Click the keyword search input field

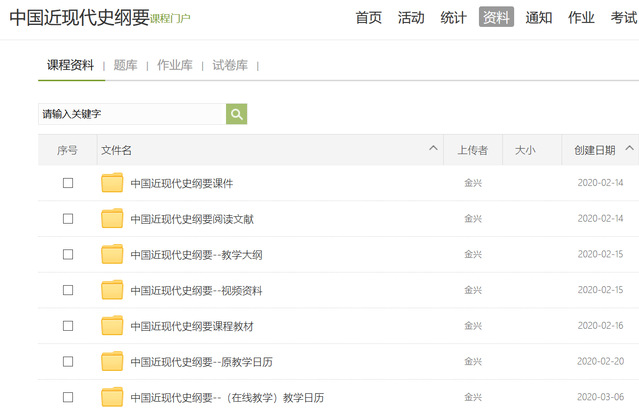click(x=131, y=114)
